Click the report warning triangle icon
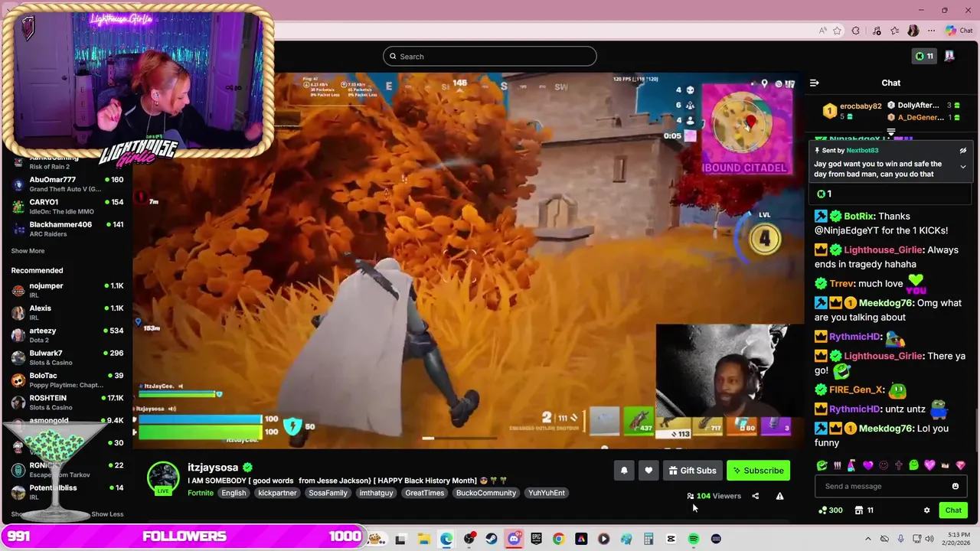Screen dimensions: 980x551 pyautogui.click(x=779, y=496)
